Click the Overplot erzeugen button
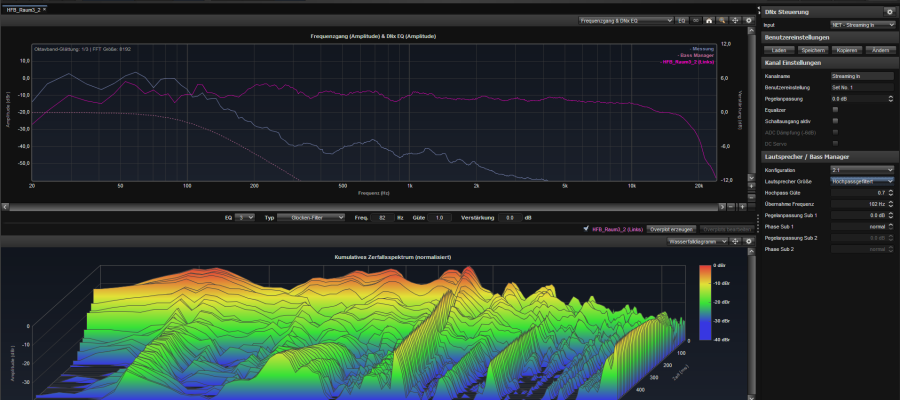The image size is (900, 400). (672, 229)
